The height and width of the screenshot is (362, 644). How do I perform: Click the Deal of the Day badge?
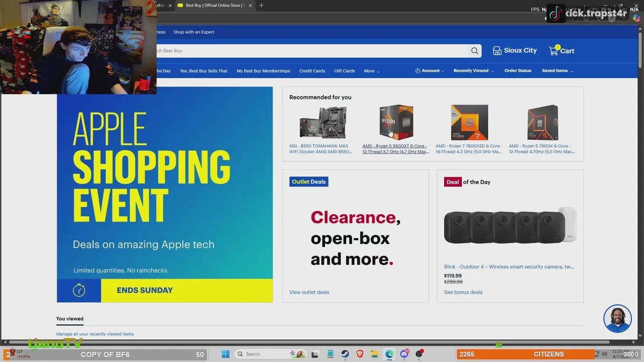pos(467,182)
